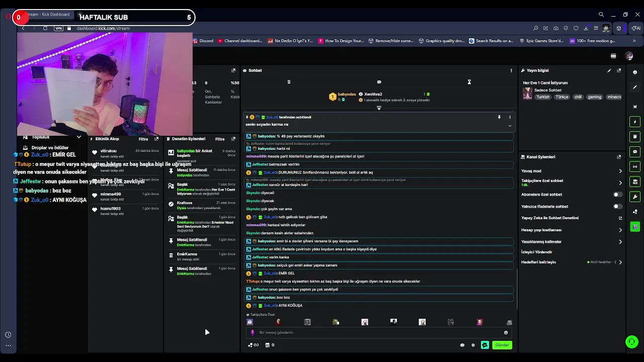The height and width of the screenshot is (362, 644).
Task: Click the speech bubble icon atop chat
Action: click(379, 82)
